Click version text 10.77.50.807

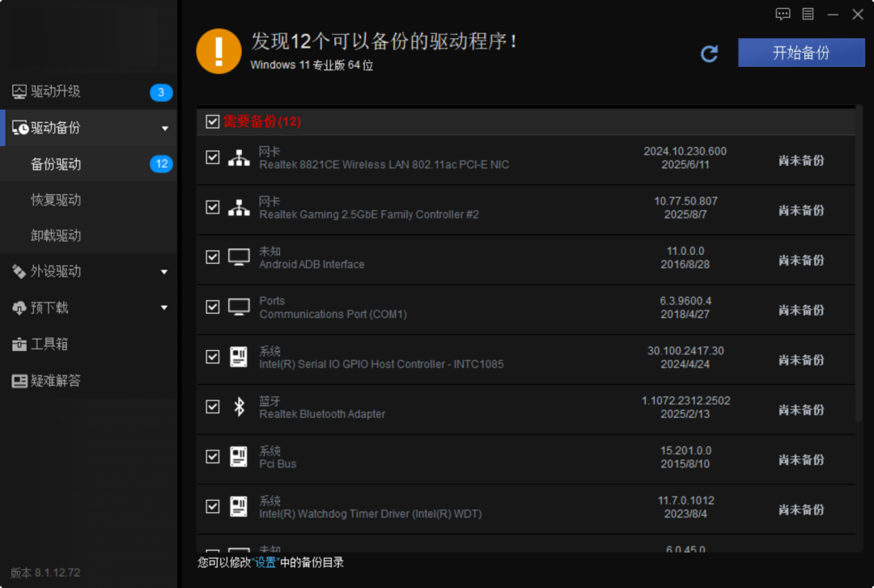pyautogui.click(x=685, y=201)
